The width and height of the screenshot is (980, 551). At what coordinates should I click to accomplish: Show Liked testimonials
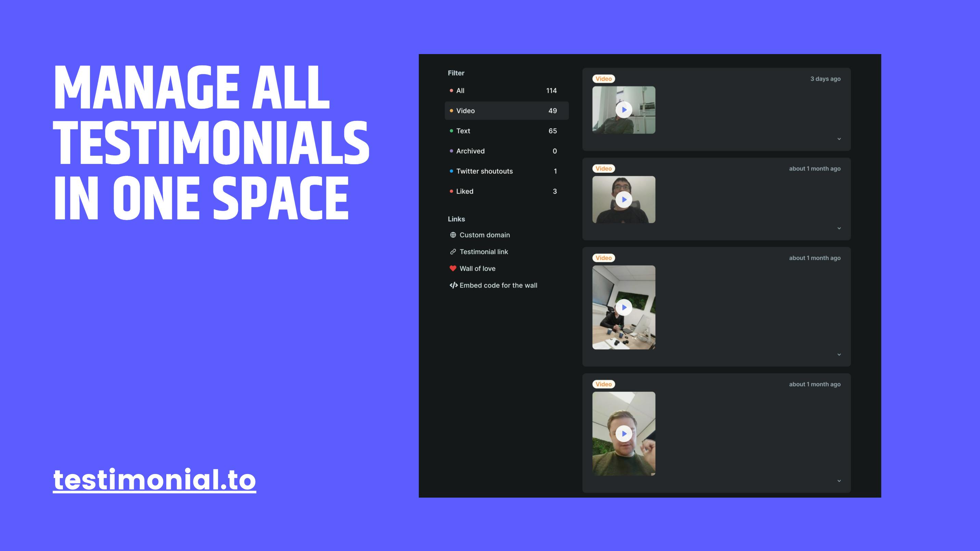tap(506, 191)
